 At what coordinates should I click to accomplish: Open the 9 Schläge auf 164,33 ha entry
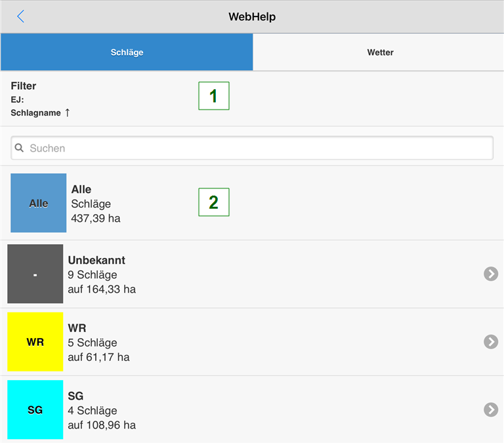tap(102, 282)
